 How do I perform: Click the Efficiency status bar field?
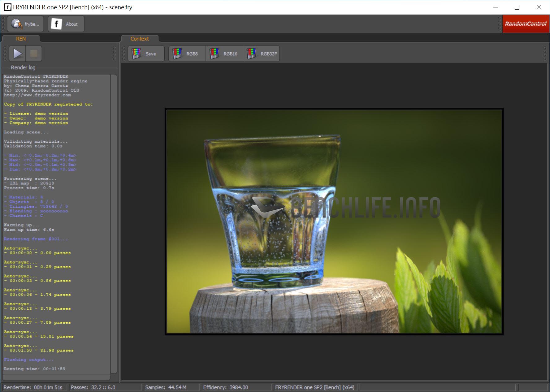point(226,387)
